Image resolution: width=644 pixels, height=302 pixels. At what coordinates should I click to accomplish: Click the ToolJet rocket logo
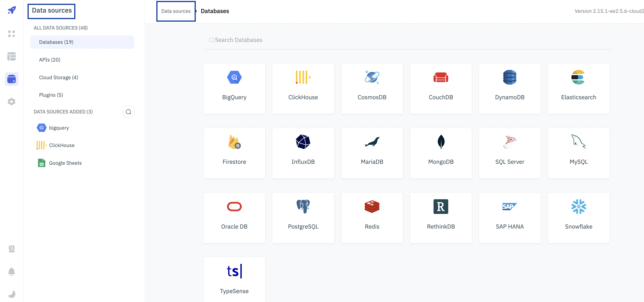[11, 10]
